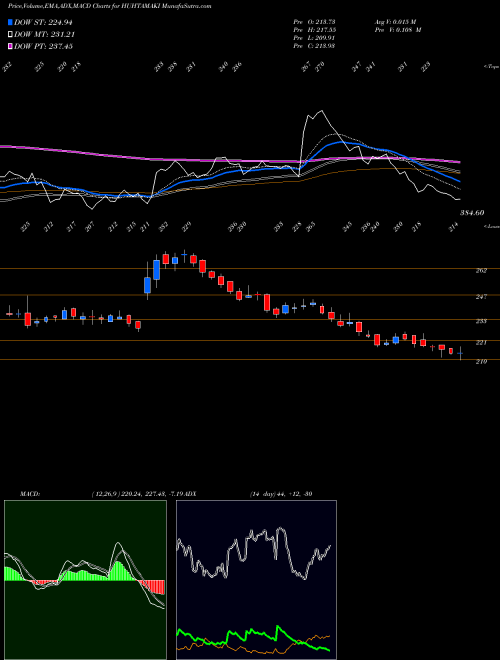Click the ADX '(14 day) 44, +12, -30' values
This screenshot has height=660, width=500.
[x=281, y=494]
